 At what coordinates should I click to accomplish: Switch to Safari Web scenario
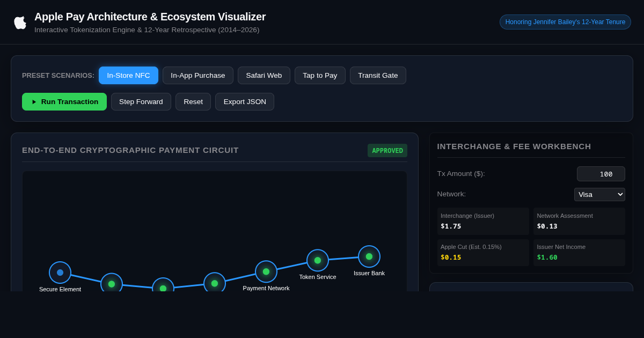(x=264, y=75)
